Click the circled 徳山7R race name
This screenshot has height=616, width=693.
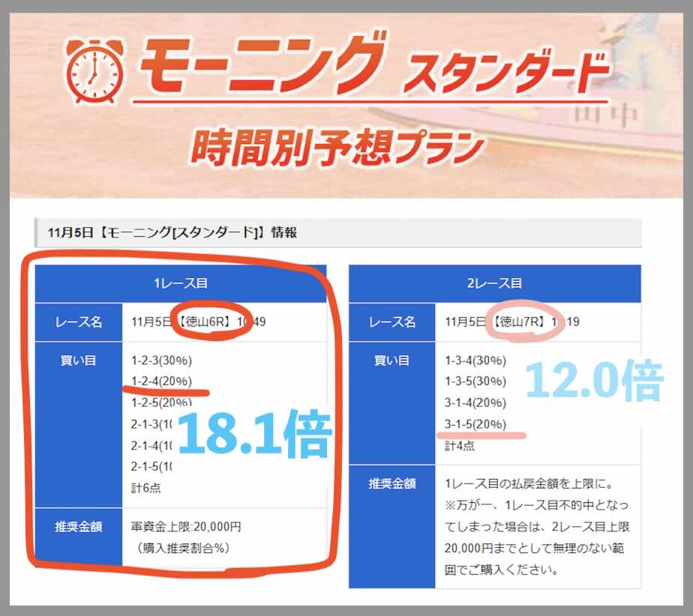coord(519,322)
